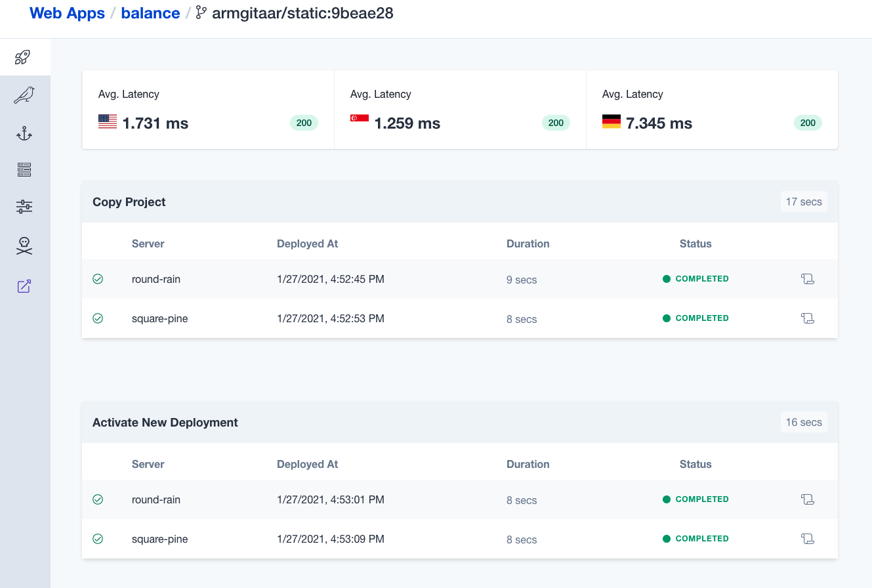The height and width of the screenshot is (588, 872).
Task: View log for Activate New Deployment square-pine
Action: pyautogui.click(x=808, y=539)
